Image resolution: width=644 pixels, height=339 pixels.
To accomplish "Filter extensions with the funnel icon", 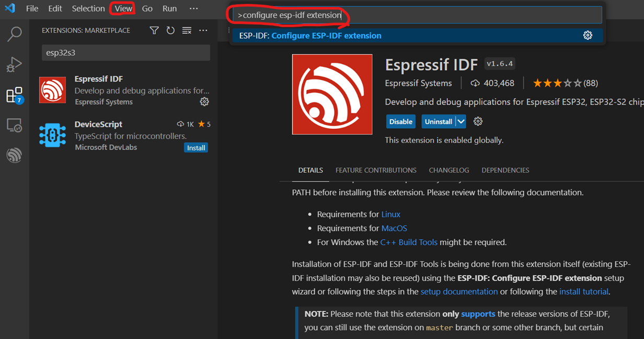I will pos(154,30).
